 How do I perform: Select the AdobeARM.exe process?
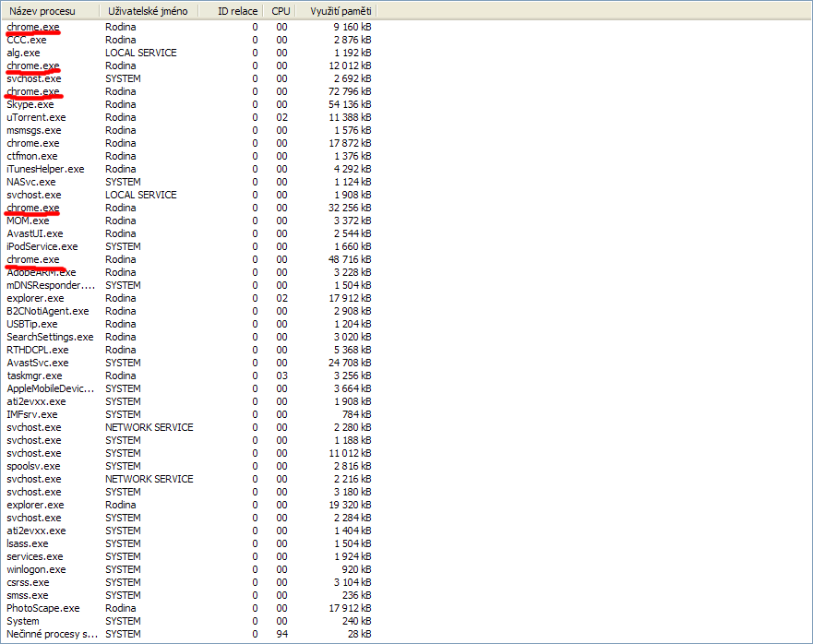pyautogui.click(x=42, y=272)
